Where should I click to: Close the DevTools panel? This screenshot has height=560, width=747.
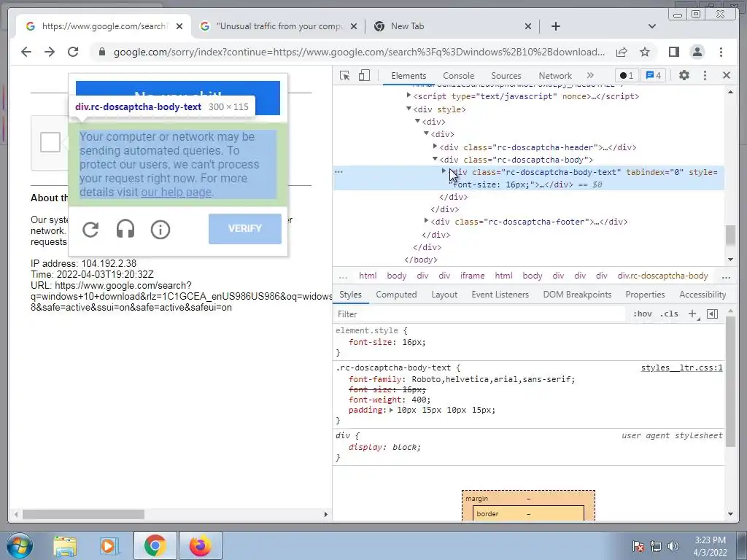726,75
